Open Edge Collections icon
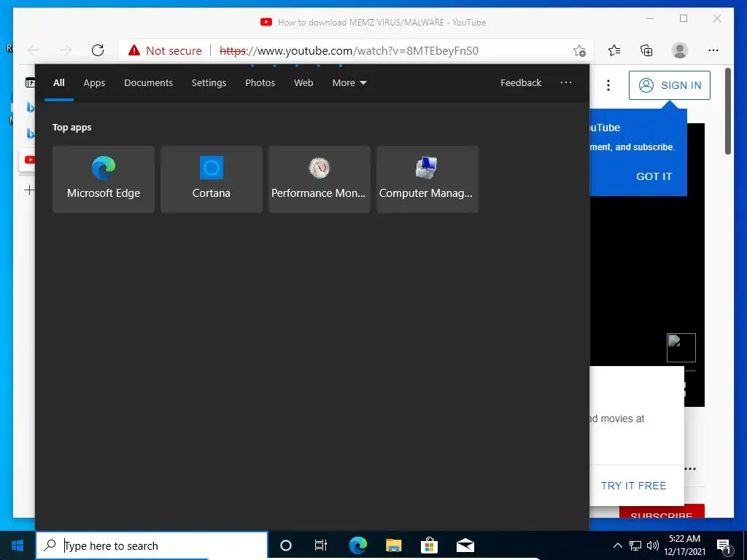Image resolution: width=747 pixels, height=560 pixels. 646,50
